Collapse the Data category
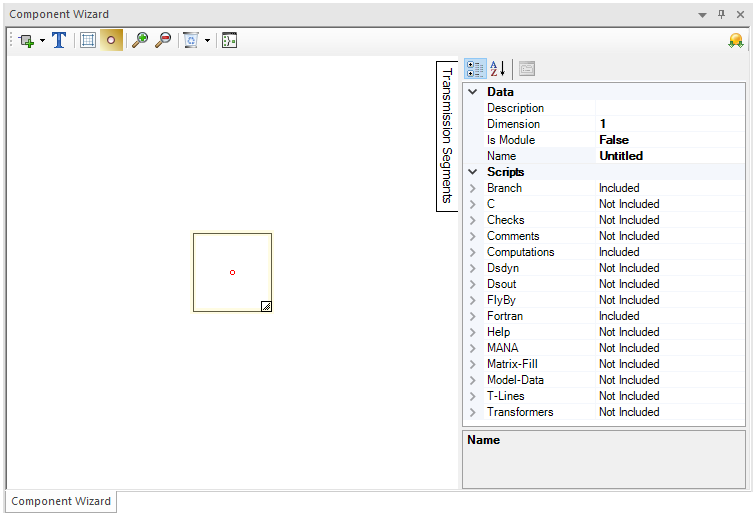 pos(473,92)
